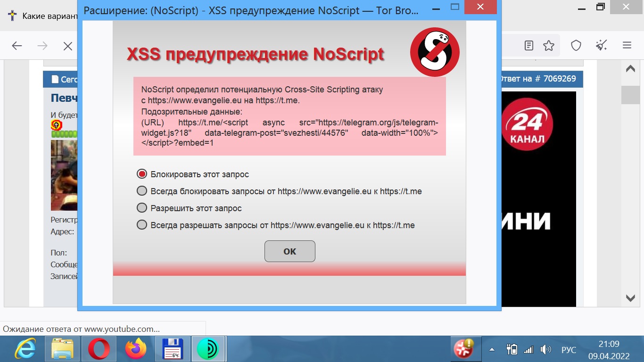The height and width of the screenshot is (362, 644).
Task: Click the page scrollbar thumb
Action: (x=630, y=95)
